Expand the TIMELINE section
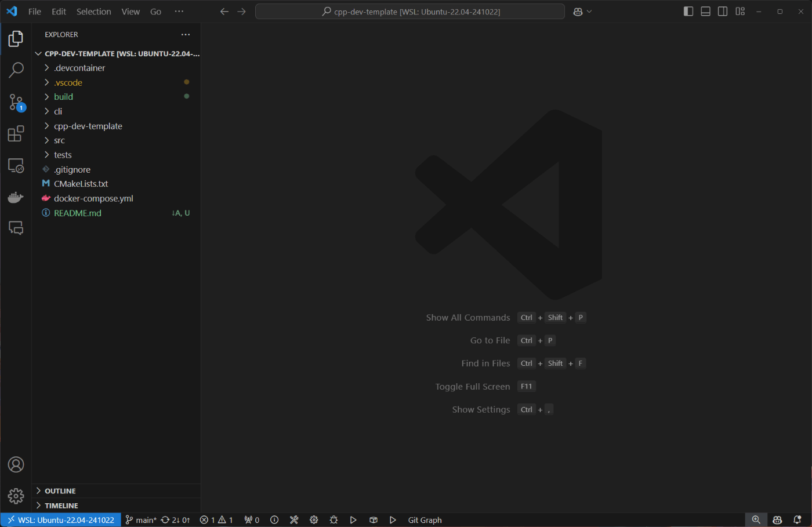The height and width of the screenshot is (527, 812). tap(116, 506)
